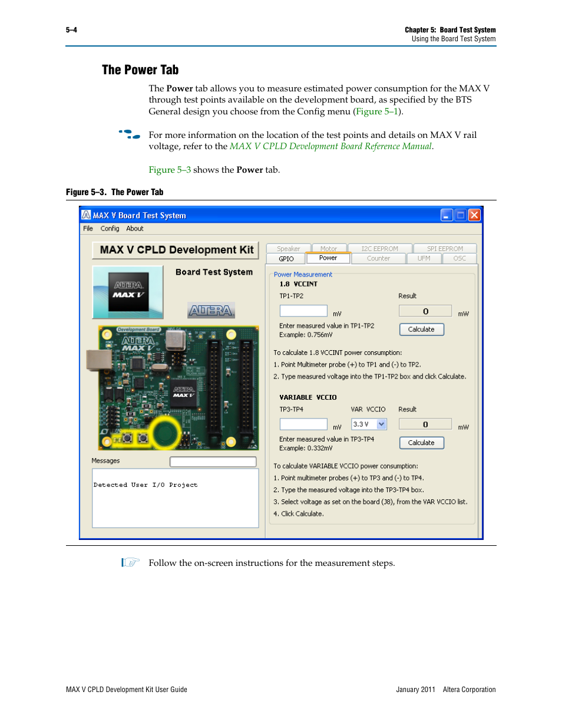The height and width of the screenshot is (728, 562).
Task: Click the 1.8 VCCINT result field
Action: (425, 311)
